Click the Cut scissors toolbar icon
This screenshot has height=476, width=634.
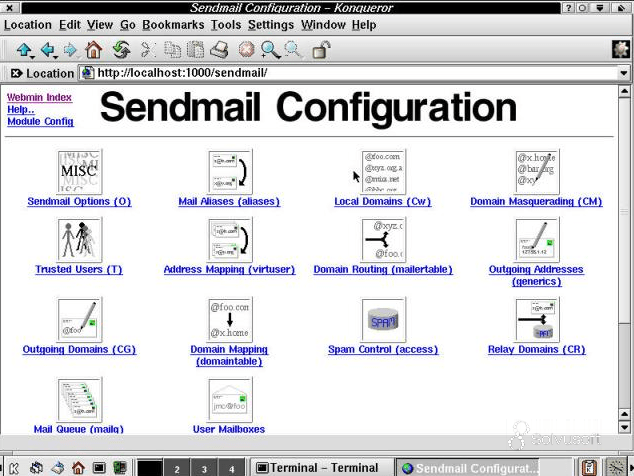pos(148,50)
